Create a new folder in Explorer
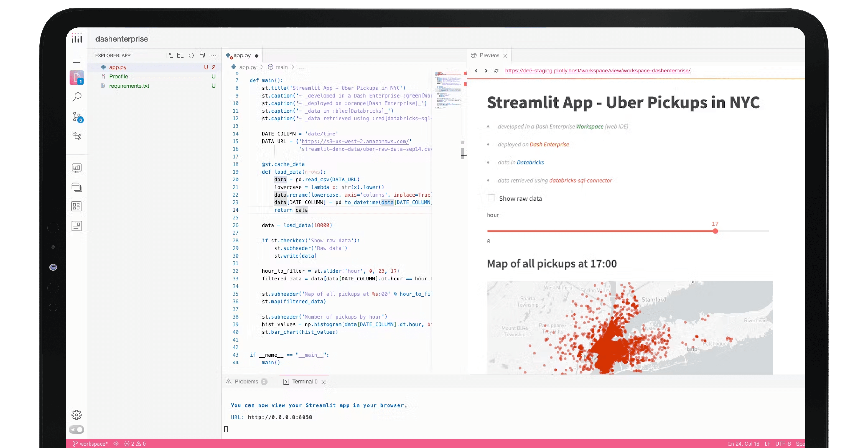868x448 pixels. point(180,56)
